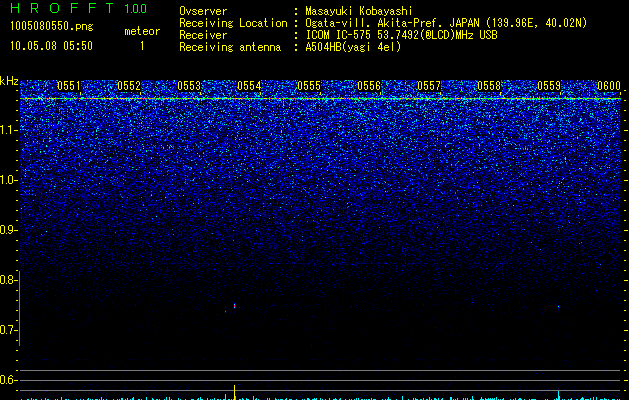
Task: Click the 0558 time marker
Action: (489, 86)
